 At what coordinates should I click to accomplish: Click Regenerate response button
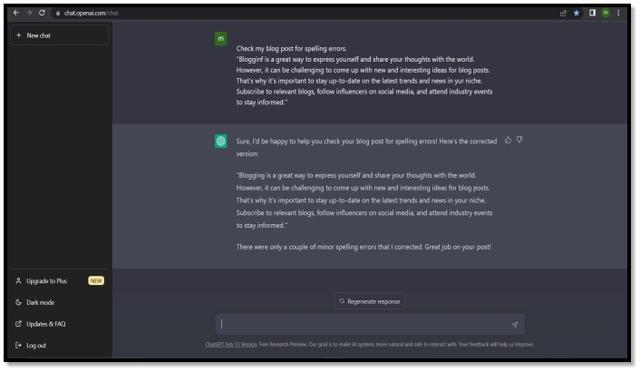[x=370, y=302]
